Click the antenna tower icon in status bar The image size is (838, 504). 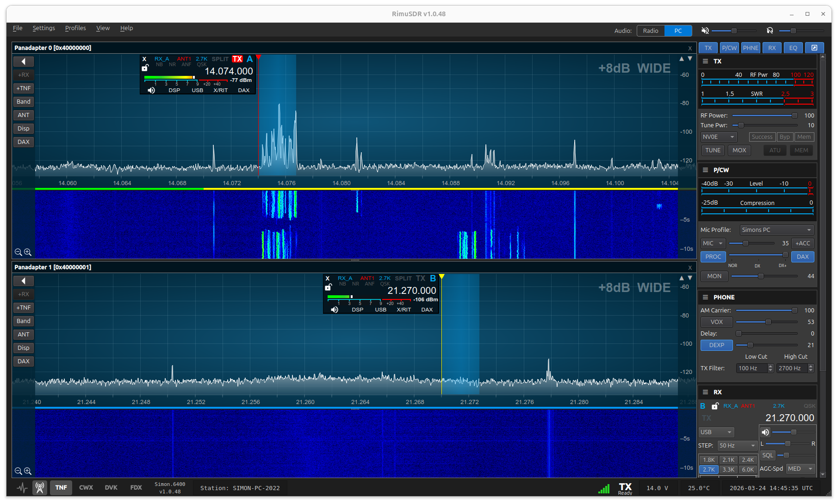click(x=39, y=487)
